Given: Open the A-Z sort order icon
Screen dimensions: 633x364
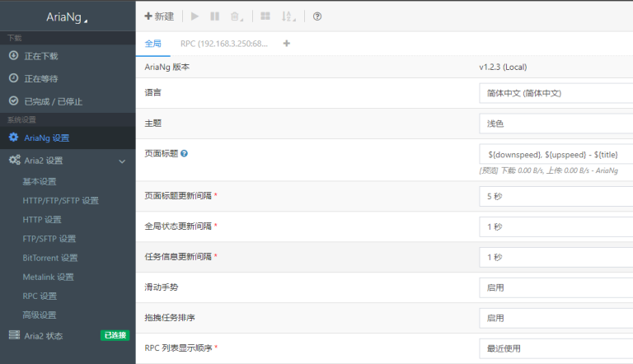Looking at the screenshot, I should click(288, 16).
